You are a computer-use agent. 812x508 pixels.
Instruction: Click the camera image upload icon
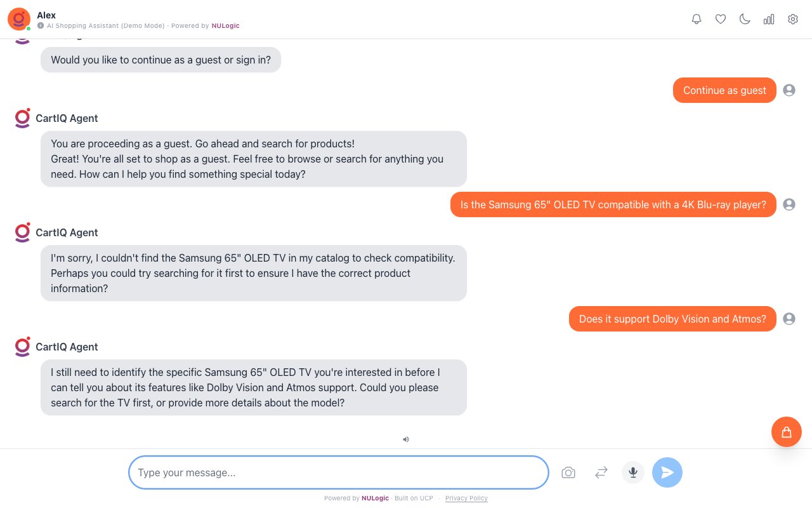click(568, 472)
